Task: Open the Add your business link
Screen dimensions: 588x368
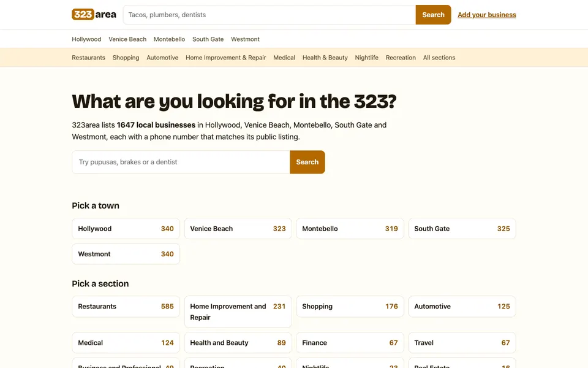Action: click(x=487, y=15)
